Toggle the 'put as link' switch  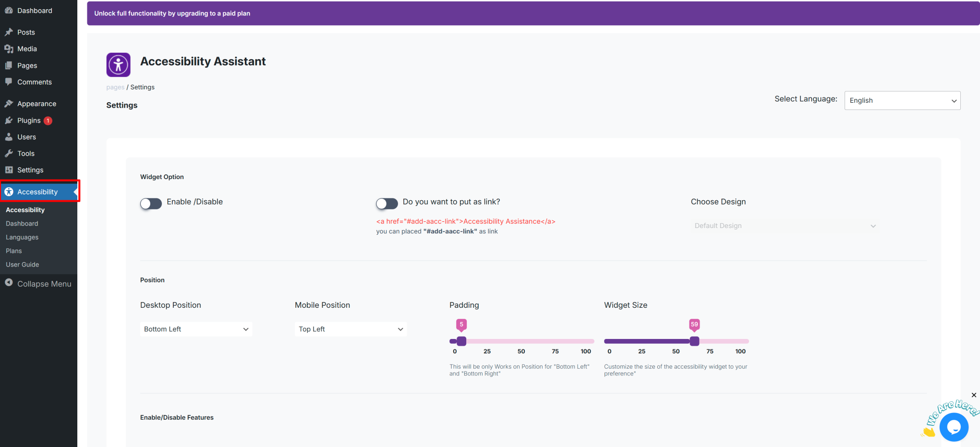[387, 204]
